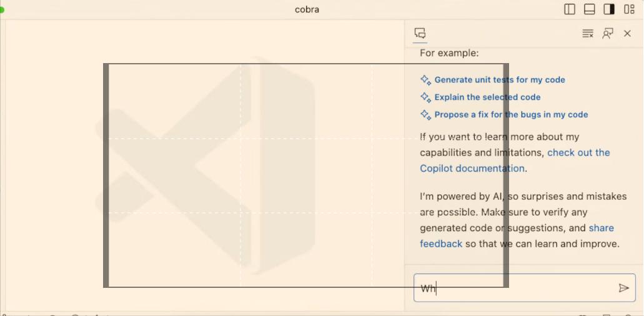Image resolution: width=644 pixels, height=316 pixels.
Task: Click the sparkle icon beside Generate unit tests
Action: (x=425, y=80)
